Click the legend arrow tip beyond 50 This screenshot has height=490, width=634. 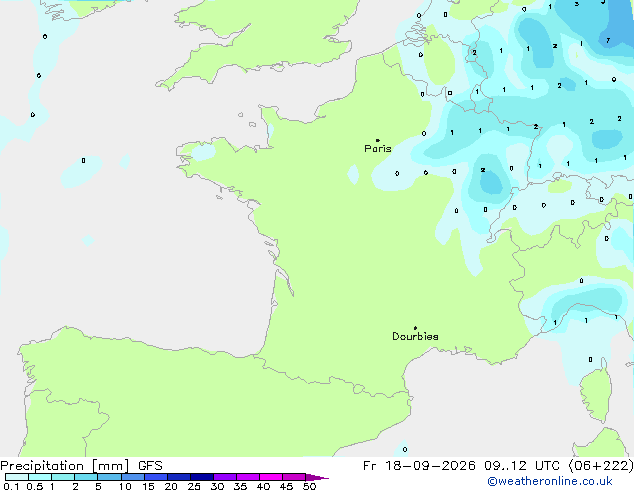[317, 477]
